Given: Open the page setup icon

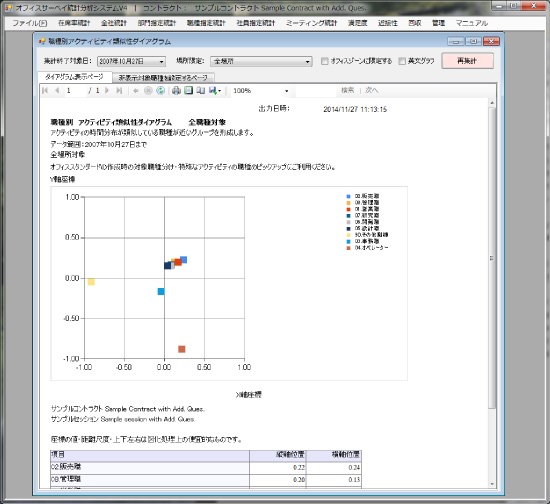Looking at the screenshot, I should (200, 90).
